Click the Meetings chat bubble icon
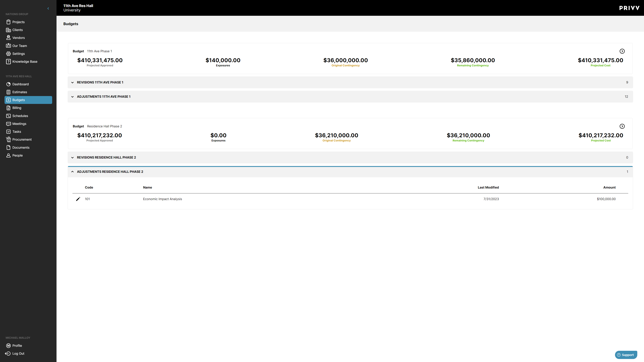Screen dimensions: 644x362 pyautogui.click(x=9, y=124)
